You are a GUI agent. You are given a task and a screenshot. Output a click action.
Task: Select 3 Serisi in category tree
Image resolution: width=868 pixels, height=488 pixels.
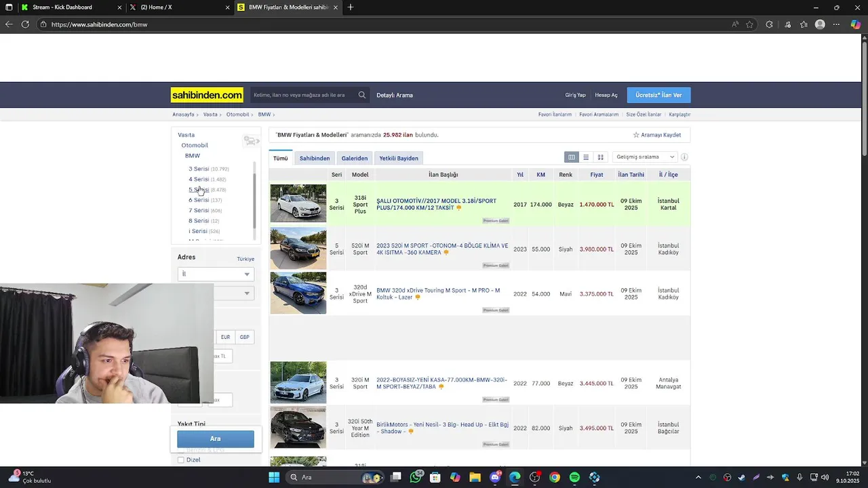pos(199,169)
